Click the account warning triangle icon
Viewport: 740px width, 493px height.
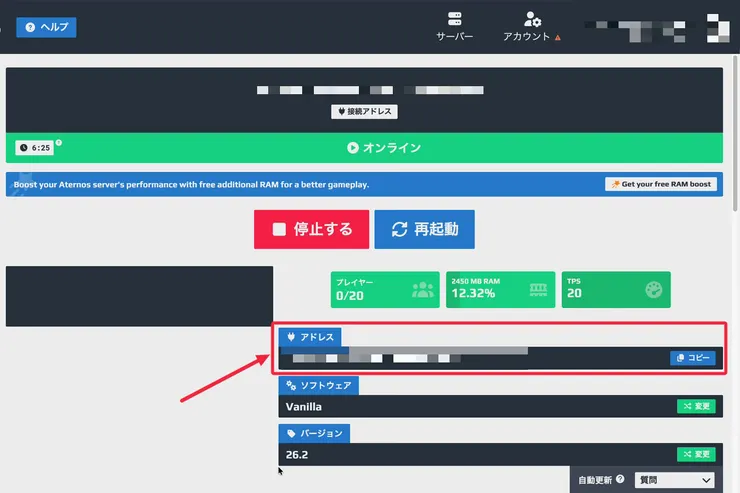(x=558, y=38)
